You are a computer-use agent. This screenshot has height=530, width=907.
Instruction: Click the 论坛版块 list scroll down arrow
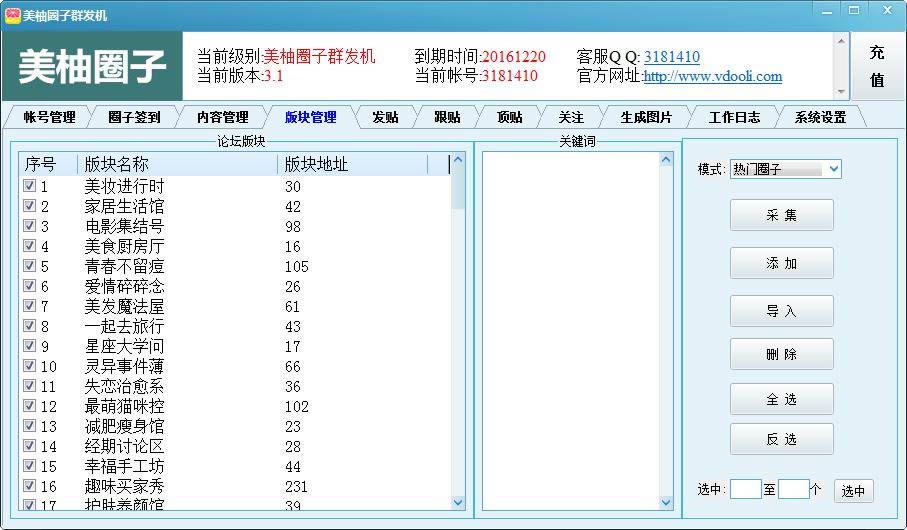click(458, 502)
